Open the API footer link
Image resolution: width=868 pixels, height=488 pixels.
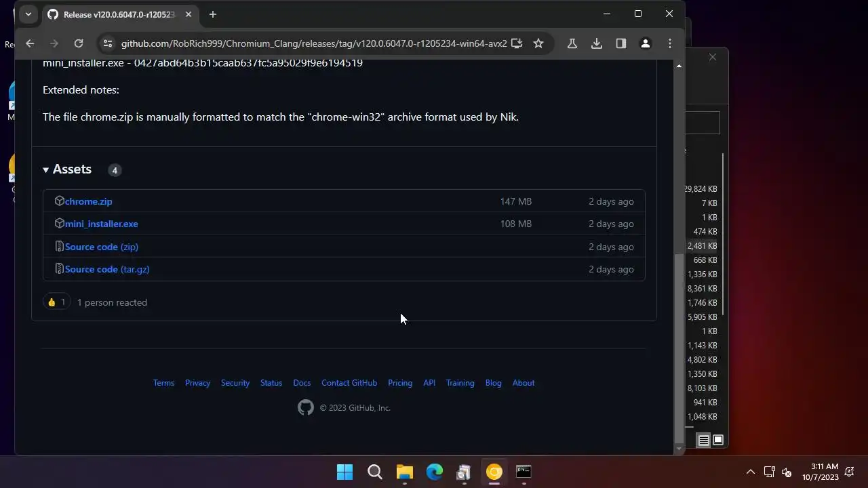pos(429,383)
